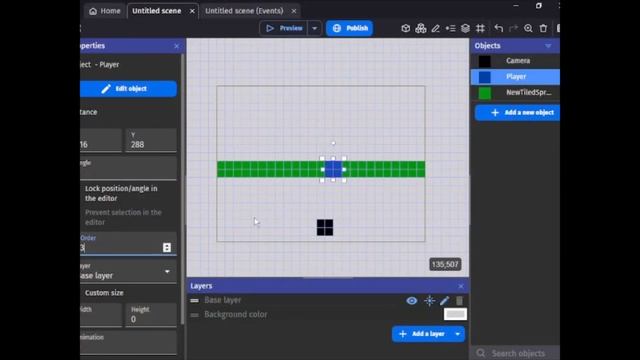Image resolution: width=640 pixels, height=360 pixels.
Task: Toggle Base layer visibility eye
Action: click(412, 301)
